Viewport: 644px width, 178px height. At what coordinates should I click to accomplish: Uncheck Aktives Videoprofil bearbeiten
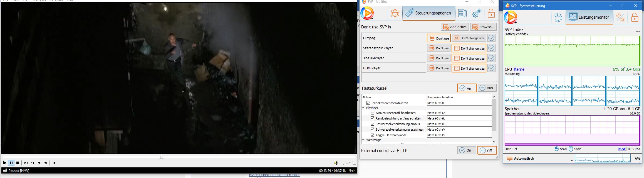click(372, 113)
